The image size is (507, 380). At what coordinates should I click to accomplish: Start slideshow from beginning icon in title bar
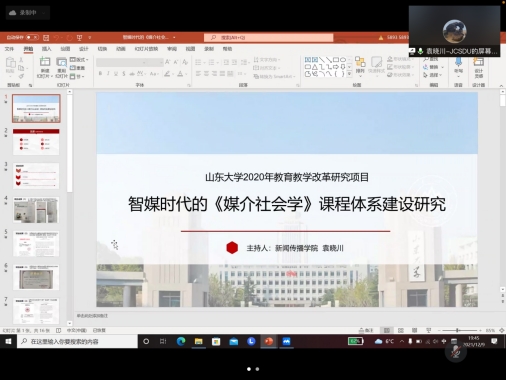click(79, 38)
